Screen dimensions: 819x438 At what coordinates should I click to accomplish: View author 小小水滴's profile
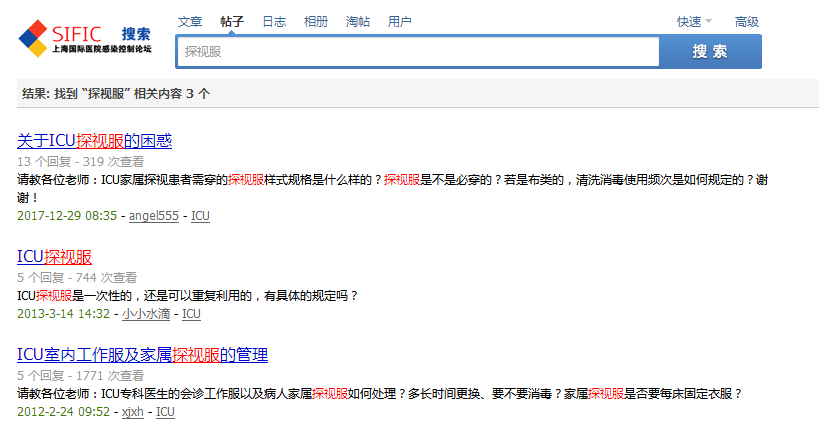point(145,314)
